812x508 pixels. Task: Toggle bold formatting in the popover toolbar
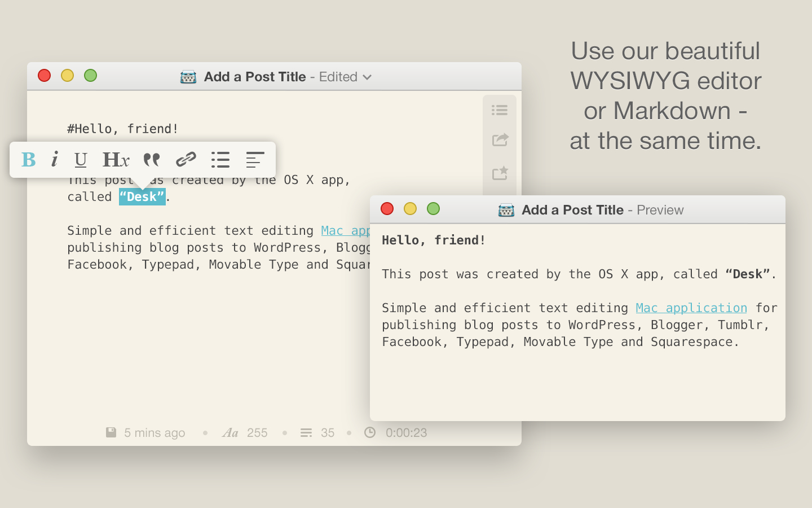29,160
